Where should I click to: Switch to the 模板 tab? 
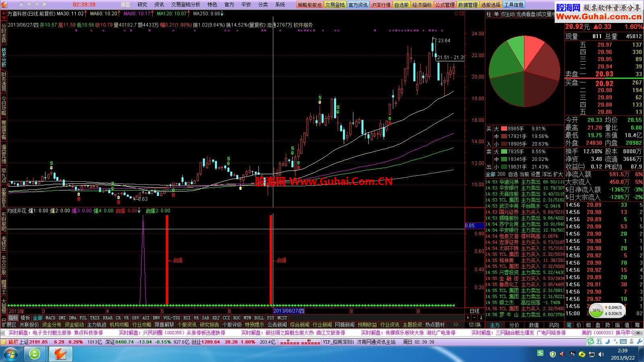25,318
